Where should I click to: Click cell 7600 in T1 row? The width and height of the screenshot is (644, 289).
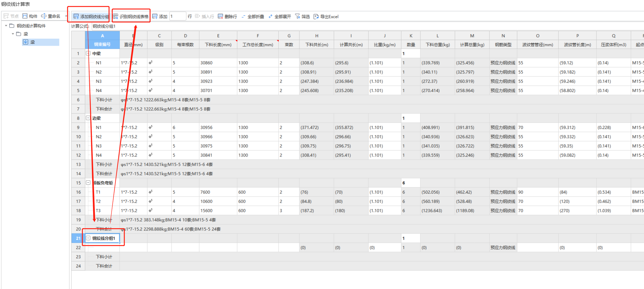click(218, 192)
